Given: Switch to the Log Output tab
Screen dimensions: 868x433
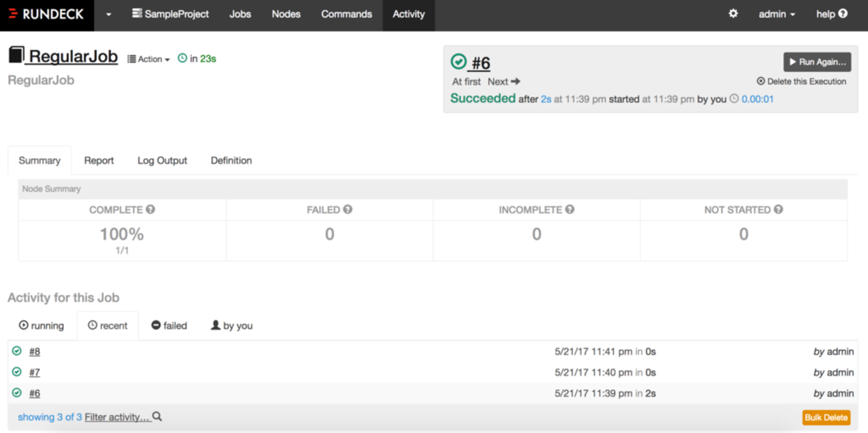Looking at the screenshot, I should click(x=162, y=161).
